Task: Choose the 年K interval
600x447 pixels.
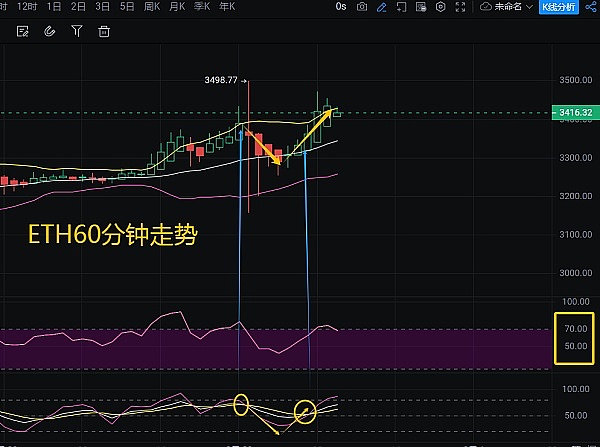Action: click(226, 6)
